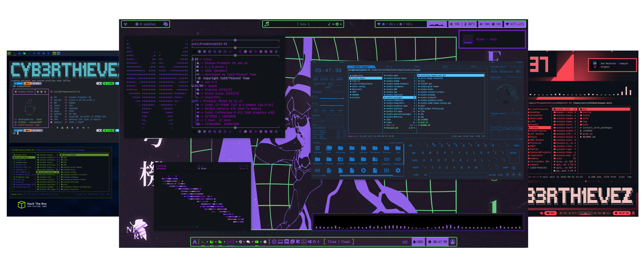Click the Chrome icon in bottom bar
This screenshot has height=262, width=644.
274,242
